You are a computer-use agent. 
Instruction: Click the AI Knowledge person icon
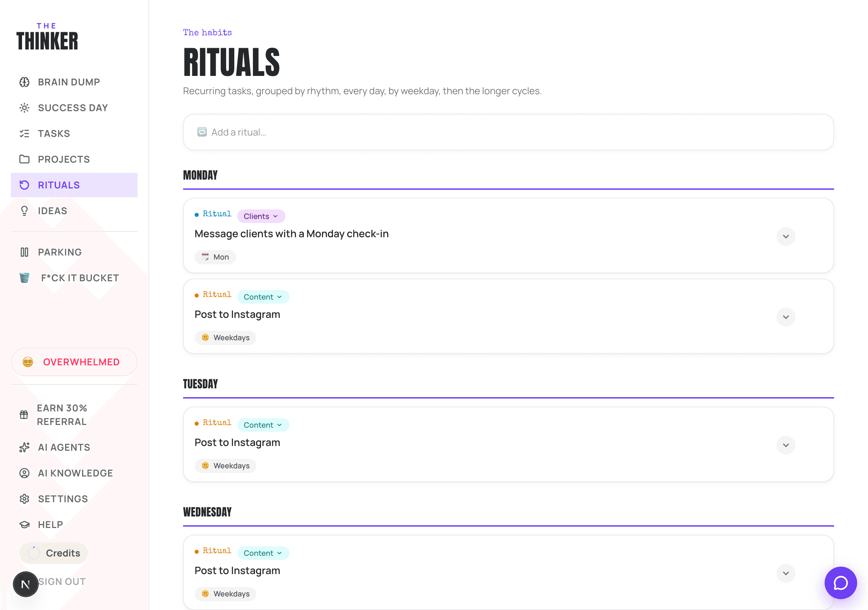pos(24,473)
